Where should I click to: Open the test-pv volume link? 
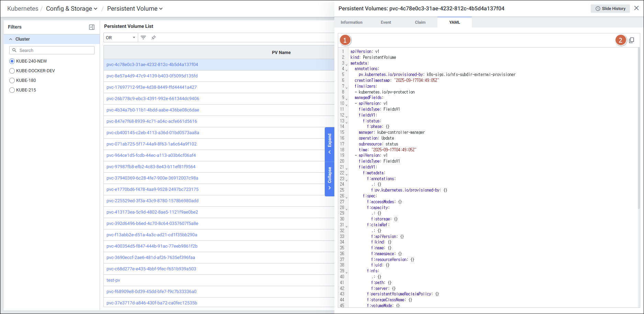113,280
